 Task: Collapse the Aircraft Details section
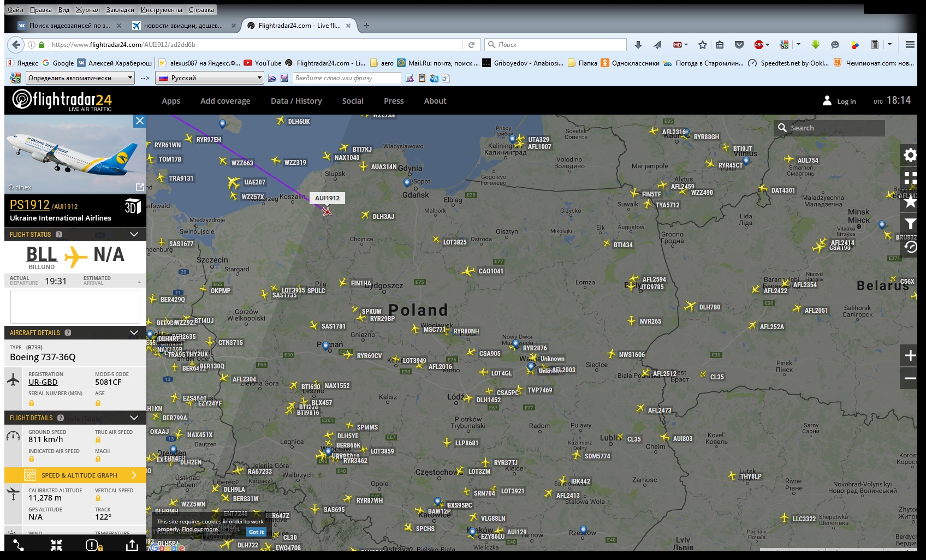(x=134, y=332)
